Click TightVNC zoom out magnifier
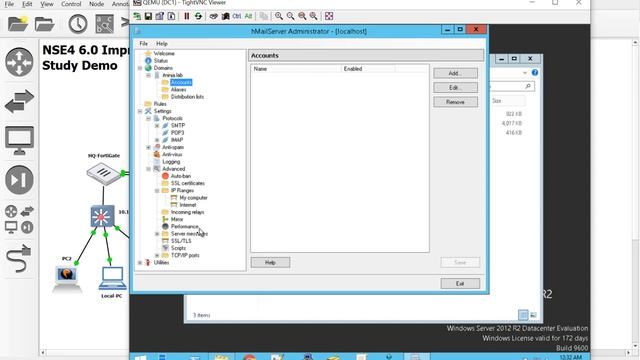Image resolution: width=640 pixels, height=360 pixels. (x=290, y=16)
